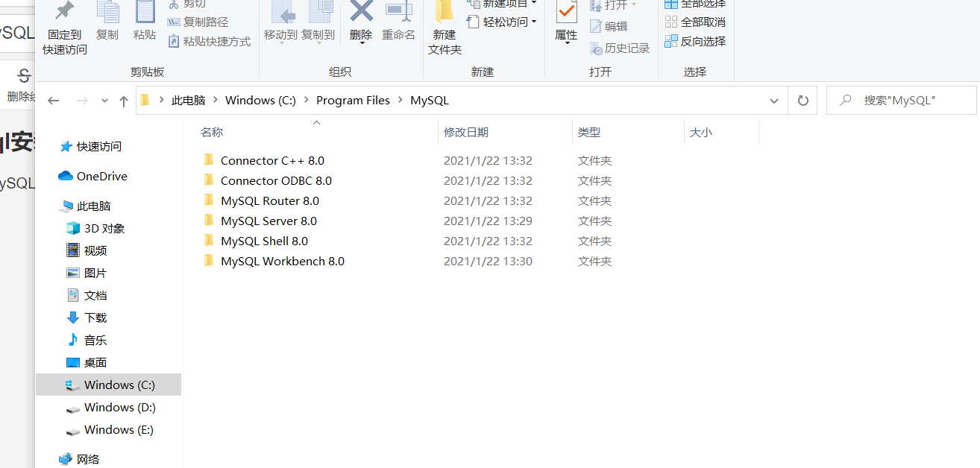The height and width of the screenshot is (468, 980).
Task: Click the Invert selection icon
Action: [x=696, y=41]
